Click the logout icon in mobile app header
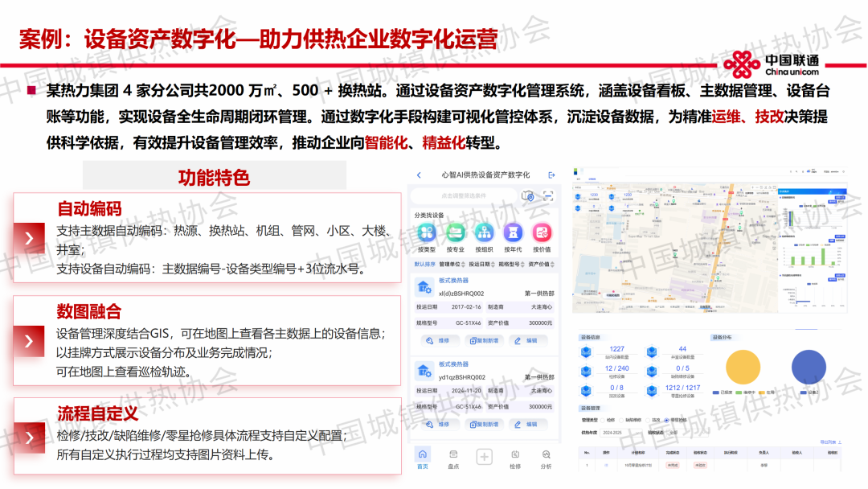868x489 pixels. click(551, 175)
